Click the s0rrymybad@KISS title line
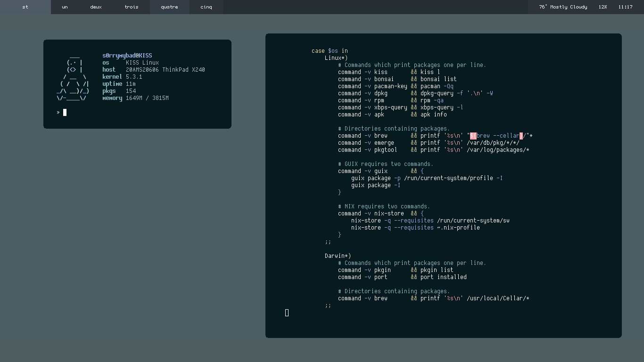Screen dimensions: 644x362 (127, 56)
